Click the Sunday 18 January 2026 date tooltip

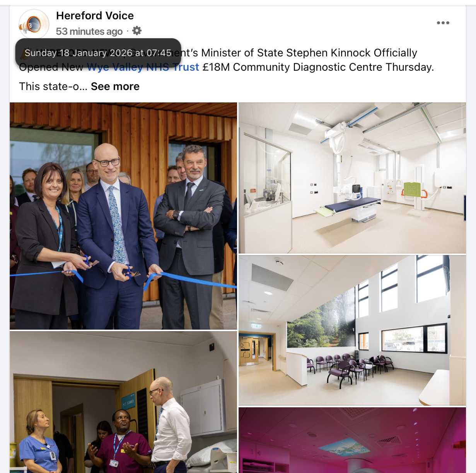[x=98, y=53]
